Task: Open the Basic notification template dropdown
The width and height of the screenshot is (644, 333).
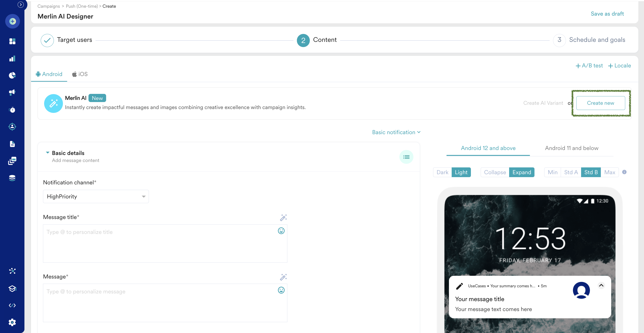Action: [396, 132]
